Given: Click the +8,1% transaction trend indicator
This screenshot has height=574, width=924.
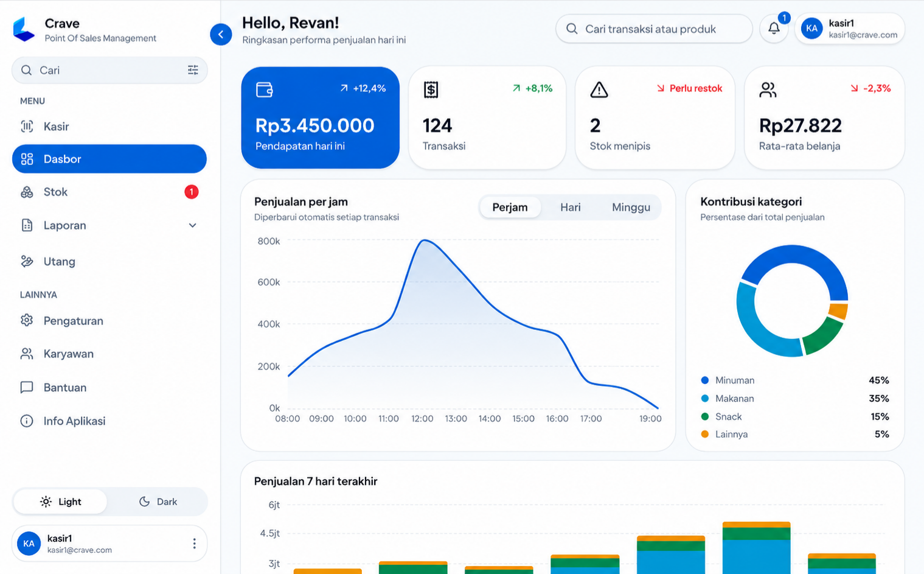Looking at the screenshot, I should (532, 88).
